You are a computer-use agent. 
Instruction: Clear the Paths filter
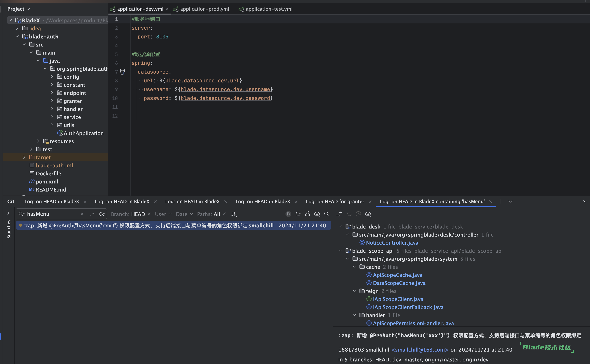224,214
